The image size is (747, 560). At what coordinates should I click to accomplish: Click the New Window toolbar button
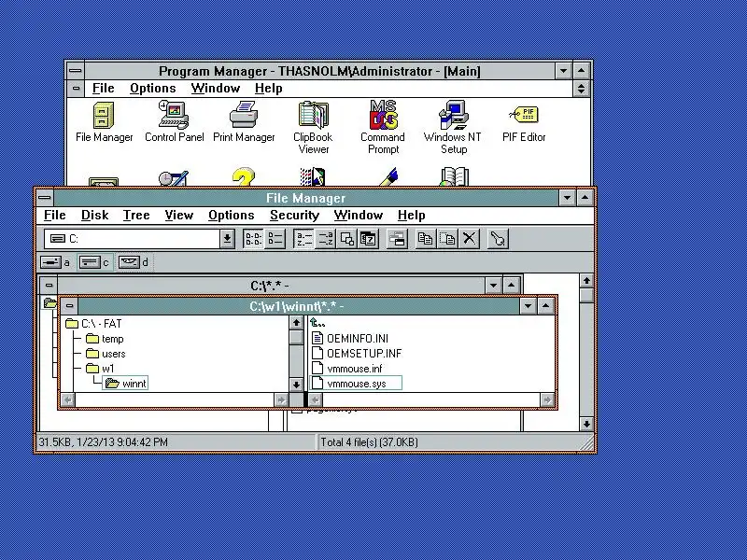tap(397, 239)
